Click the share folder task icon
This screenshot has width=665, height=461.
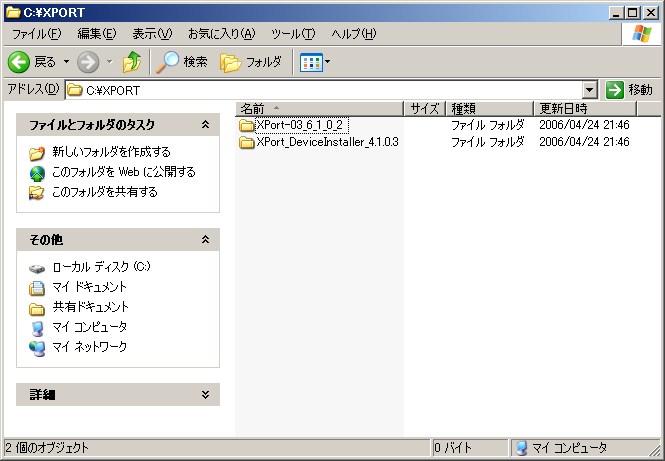click(37, 193)
